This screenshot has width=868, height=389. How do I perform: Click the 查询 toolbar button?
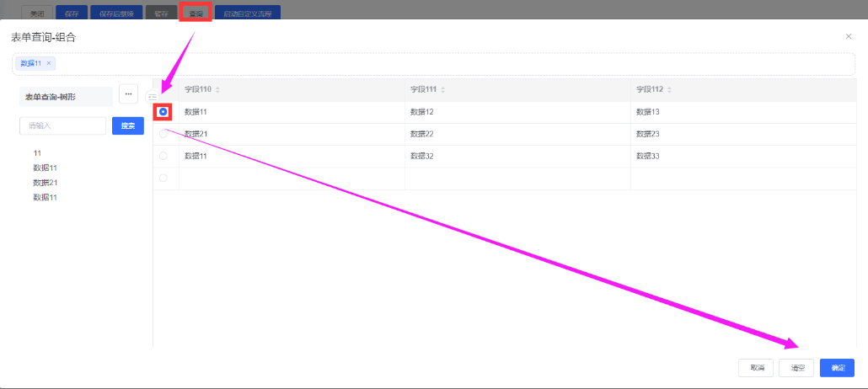[x=196, y=14]
